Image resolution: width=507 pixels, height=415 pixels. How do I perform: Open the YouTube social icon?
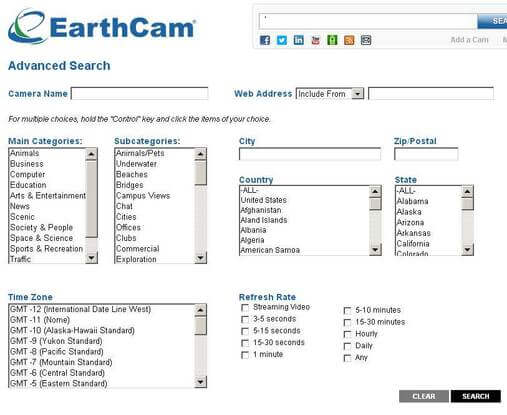[315, 40]
